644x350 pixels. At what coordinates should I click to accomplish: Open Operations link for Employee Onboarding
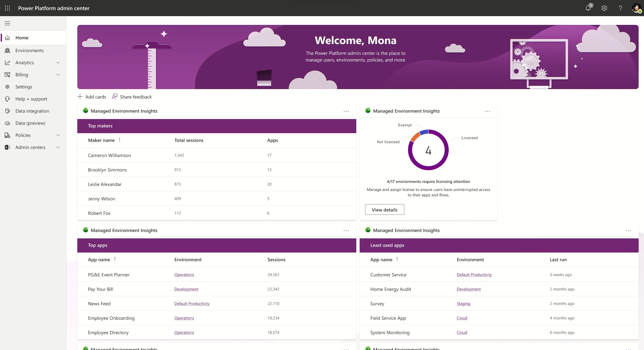[184, 318]
